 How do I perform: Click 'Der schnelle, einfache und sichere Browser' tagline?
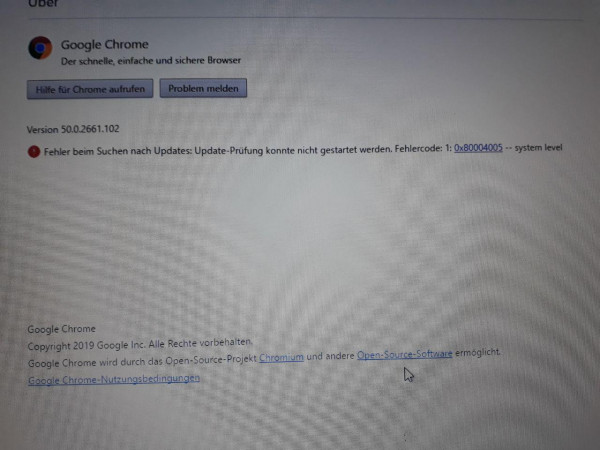point(151,61)
